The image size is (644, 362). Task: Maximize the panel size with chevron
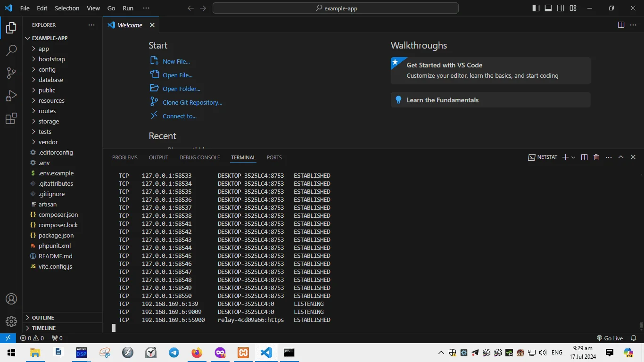tap(621, 157)
